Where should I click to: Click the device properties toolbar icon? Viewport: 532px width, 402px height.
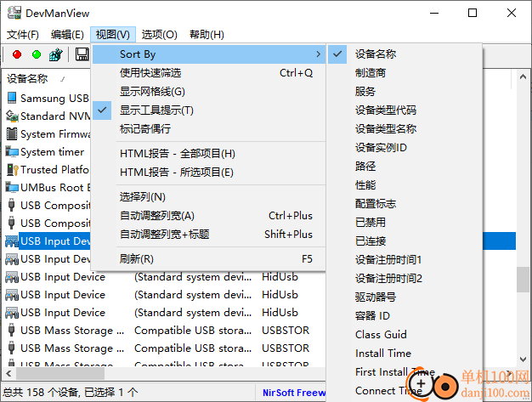(56, 54)
